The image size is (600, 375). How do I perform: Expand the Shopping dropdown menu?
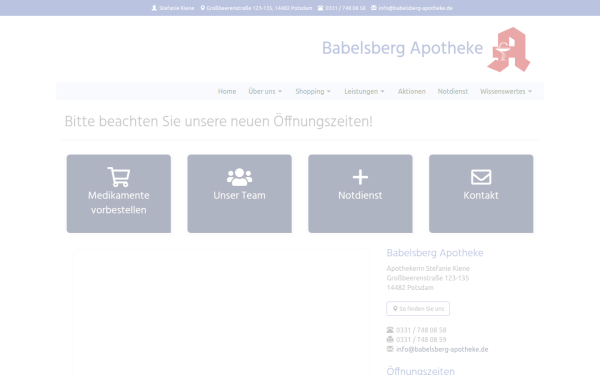coord(313,91)
